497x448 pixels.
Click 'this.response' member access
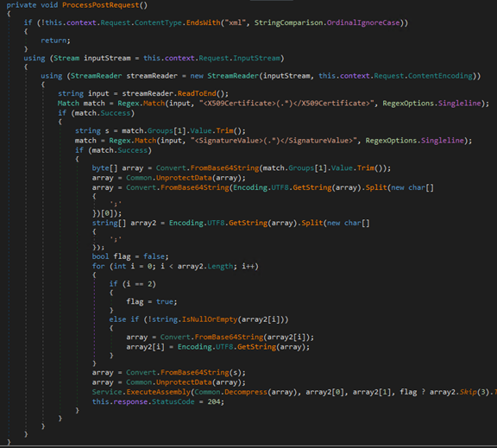120,402
